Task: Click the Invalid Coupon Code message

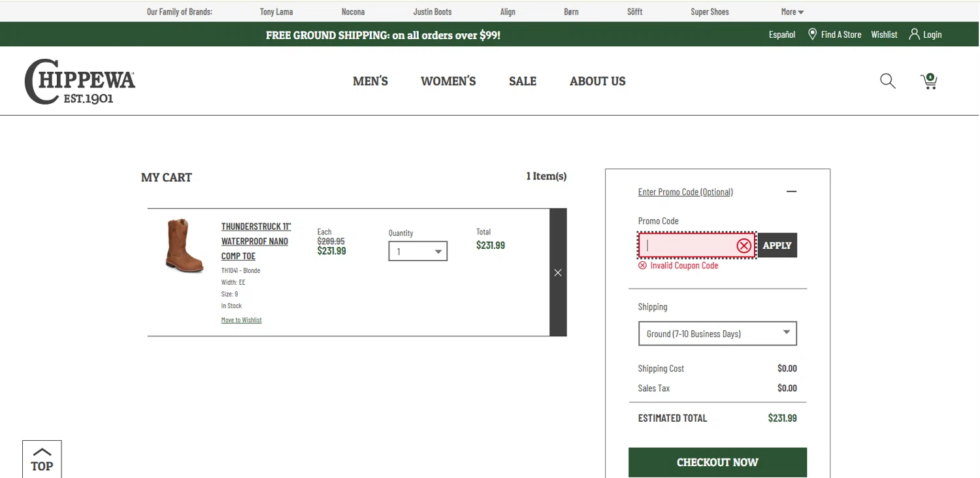Action: click(x=684, y=266)
